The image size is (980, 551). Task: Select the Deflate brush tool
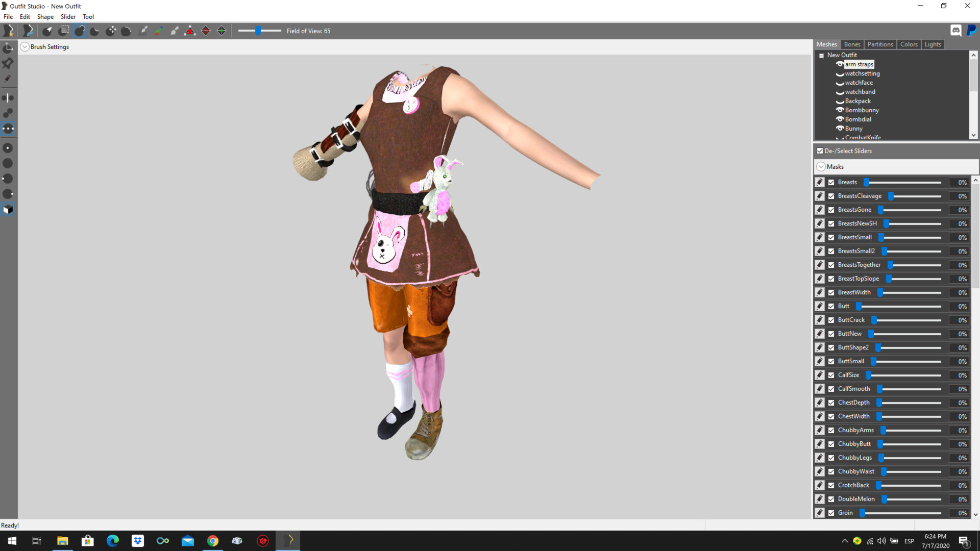point(95,31)
